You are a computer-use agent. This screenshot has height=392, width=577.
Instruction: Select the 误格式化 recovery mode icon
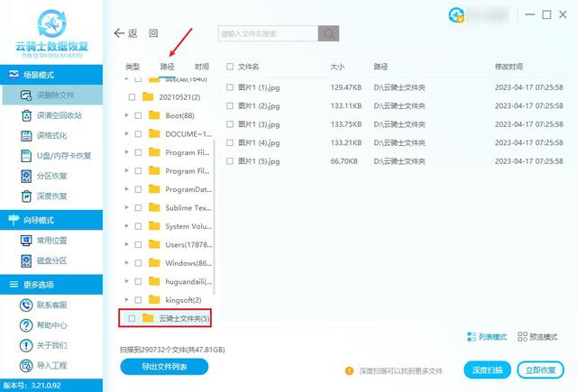point(26,136)
